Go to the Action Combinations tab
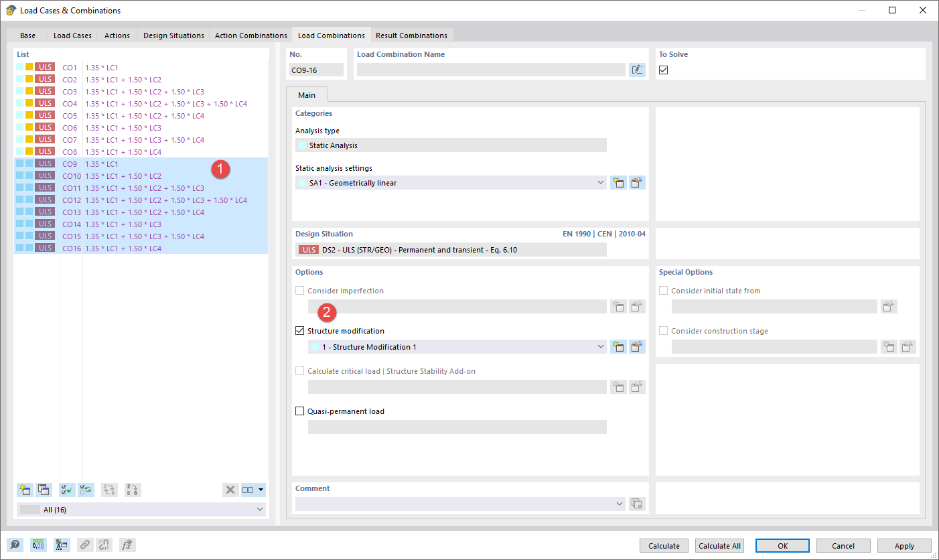 pyautogui.click(x=250, y=36)
